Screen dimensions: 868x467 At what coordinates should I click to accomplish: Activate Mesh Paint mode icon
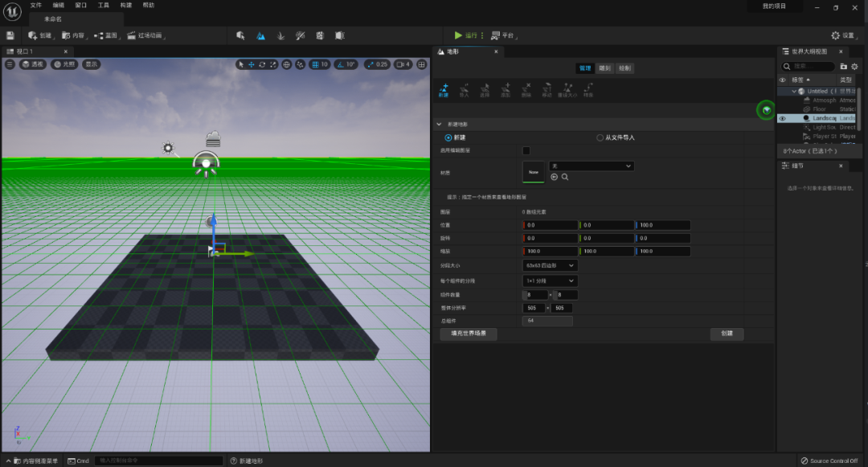click(x=300, y=35)
